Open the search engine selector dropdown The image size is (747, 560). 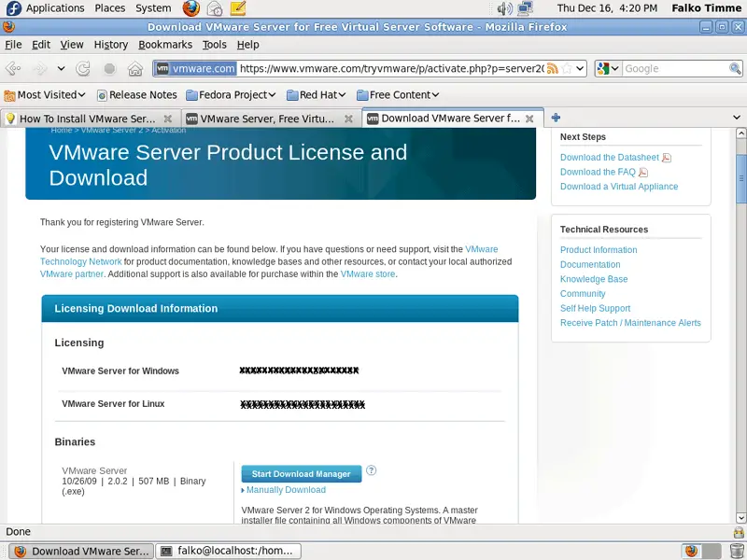(609, 68)
